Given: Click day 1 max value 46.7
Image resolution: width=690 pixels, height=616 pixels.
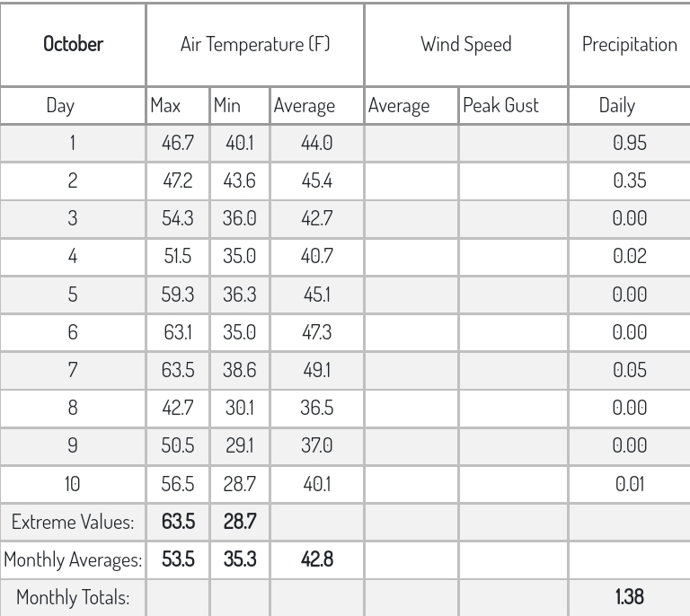Looking at the screenshot, I should pyautogui.click(x=178, y=143).
